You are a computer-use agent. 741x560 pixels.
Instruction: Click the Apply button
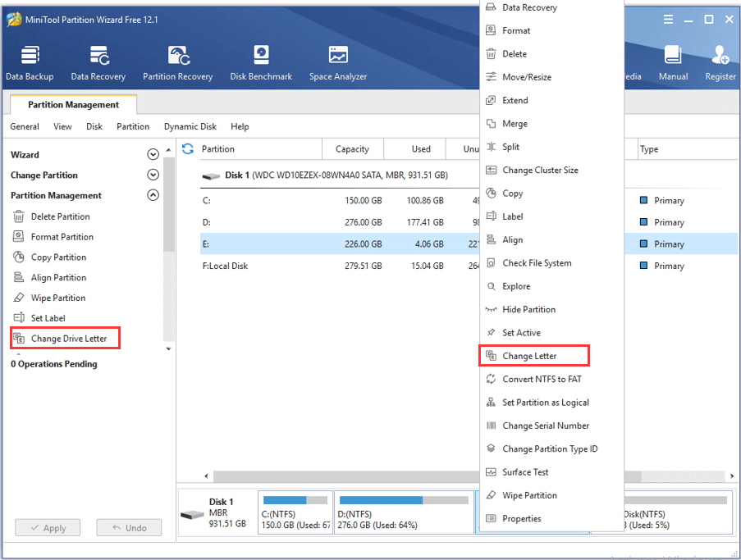(x=48, y=527)
